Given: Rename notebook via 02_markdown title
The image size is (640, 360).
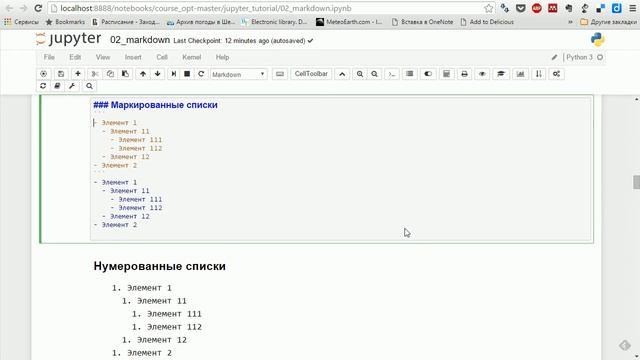Looking at the screenshot, I should point(140,40).
